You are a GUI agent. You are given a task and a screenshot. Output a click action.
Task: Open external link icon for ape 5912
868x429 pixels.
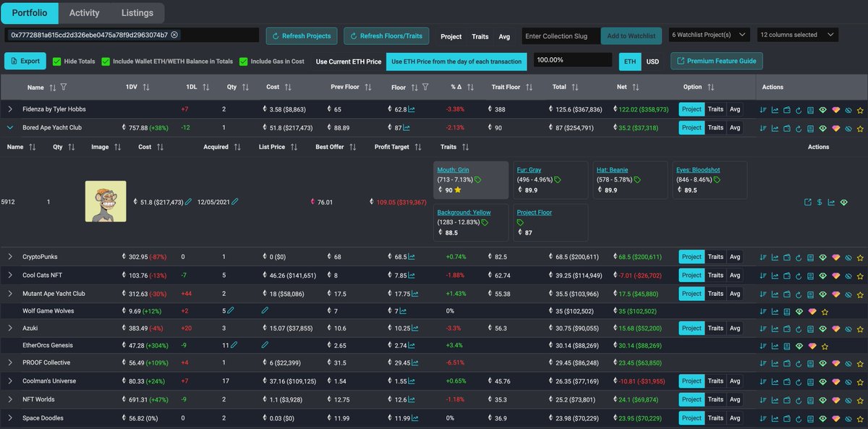pyautogui.click(x=807, y=203)
